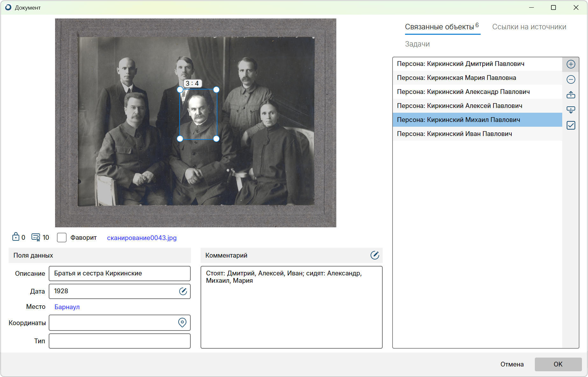Confirm with the OK button
Screen dimensions: 588x377
pyautogui.click(x=558, y=364)
